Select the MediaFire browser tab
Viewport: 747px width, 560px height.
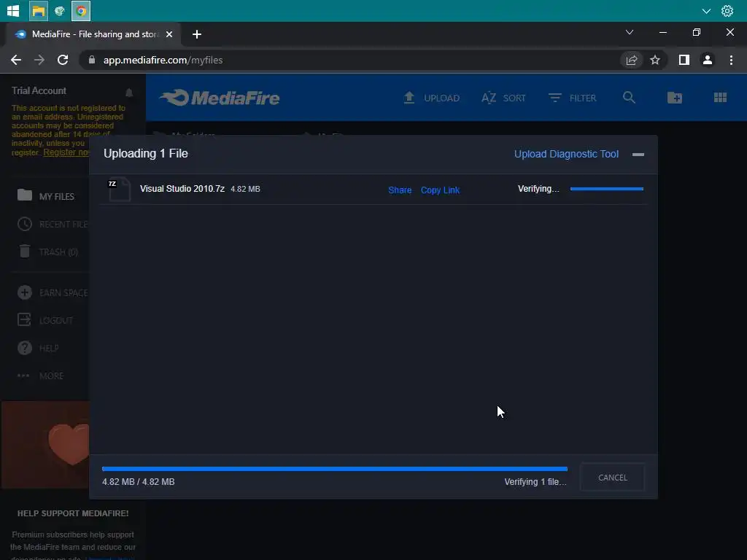[93, 34]
